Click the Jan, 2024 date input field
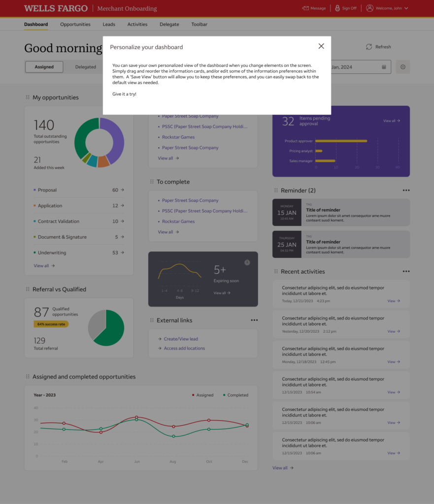This screenshot has height=504, width=434. [360, 67]
